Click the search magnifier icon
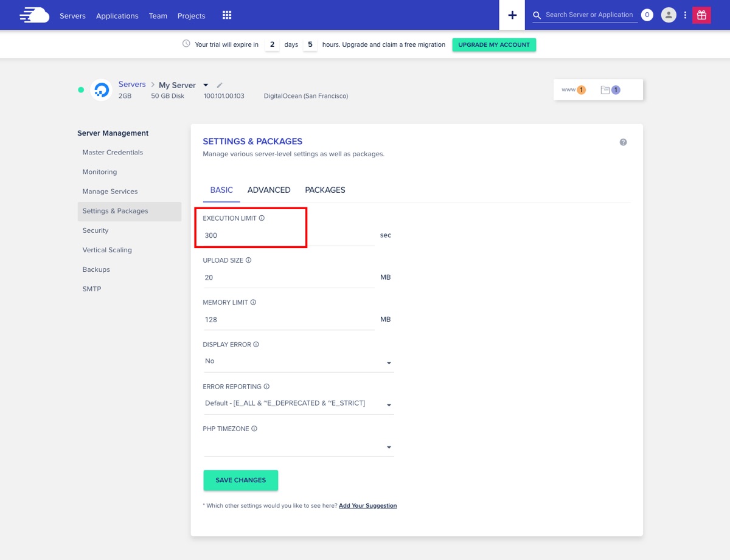The height and width of the screenshot is (560, 730). point(537,15)
